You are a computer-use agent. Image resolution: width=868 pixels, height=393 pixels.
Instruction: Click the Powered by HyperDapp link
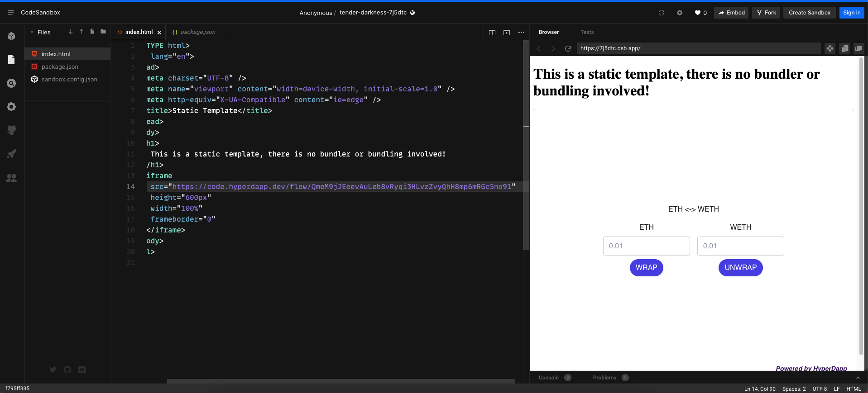(x=811, y=368)
